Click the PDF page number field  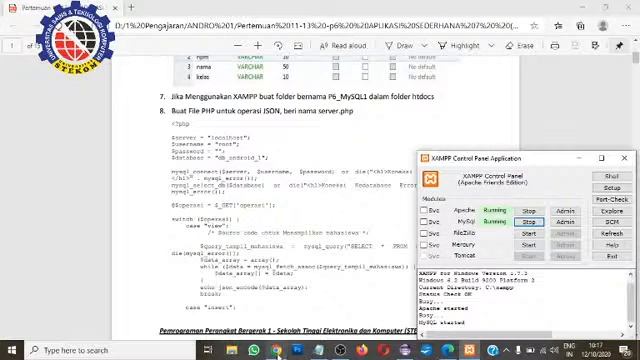click(12, 46)
